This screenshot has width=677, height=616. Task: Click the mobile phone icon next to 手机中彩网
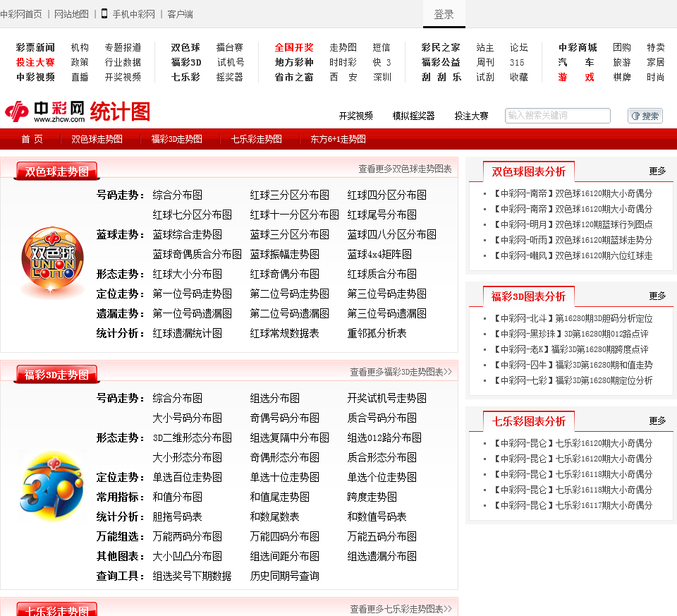click(x=104, y=13)
